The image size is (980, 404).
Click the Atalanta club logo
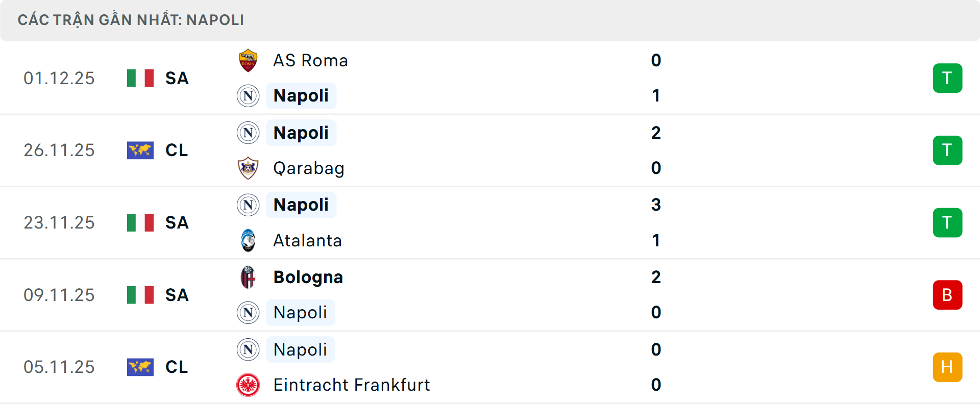(248, 240)
